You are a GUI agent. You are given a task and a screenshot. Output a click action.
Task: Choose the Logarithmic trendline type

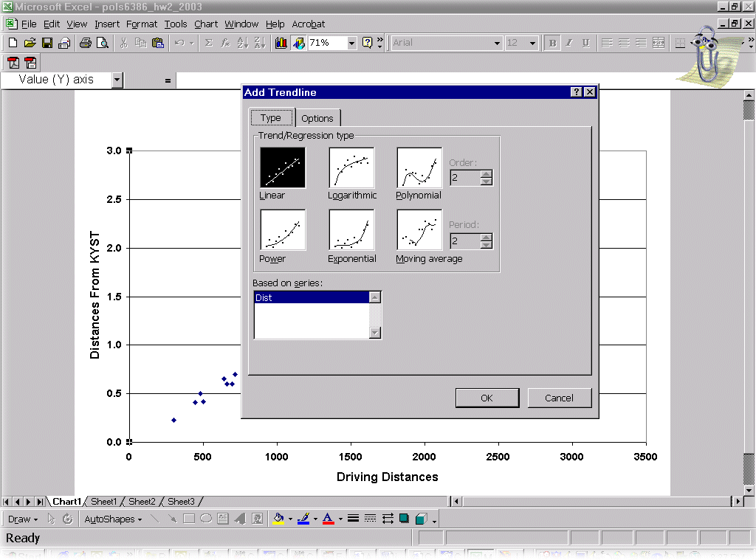click(351, 167)
